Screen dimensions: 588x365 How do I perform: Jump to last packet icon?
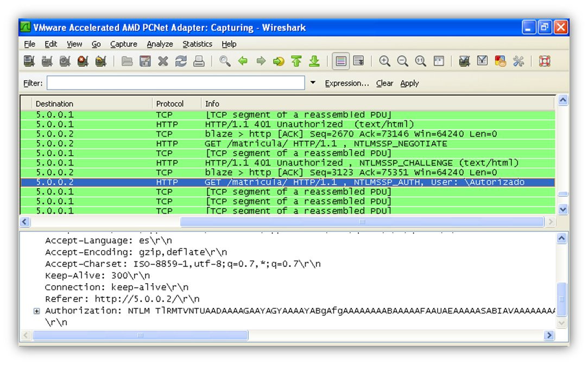click(314, 61)
